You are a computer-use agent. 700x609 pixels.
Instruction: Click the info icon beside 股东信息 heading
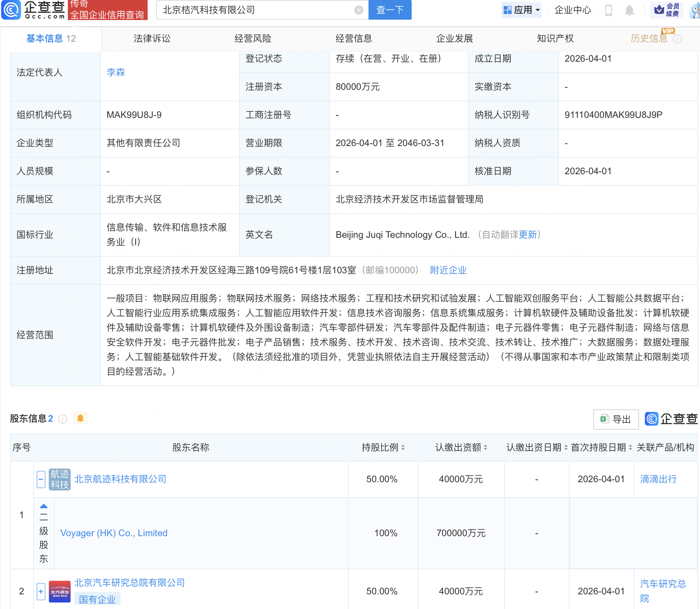coord(62,419)
